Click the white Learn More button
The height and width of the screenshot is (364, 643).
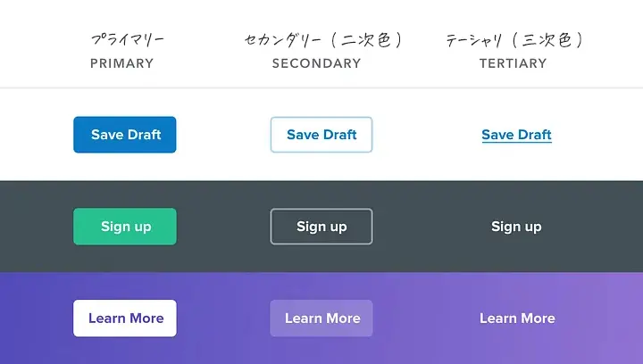coord(125,318)
